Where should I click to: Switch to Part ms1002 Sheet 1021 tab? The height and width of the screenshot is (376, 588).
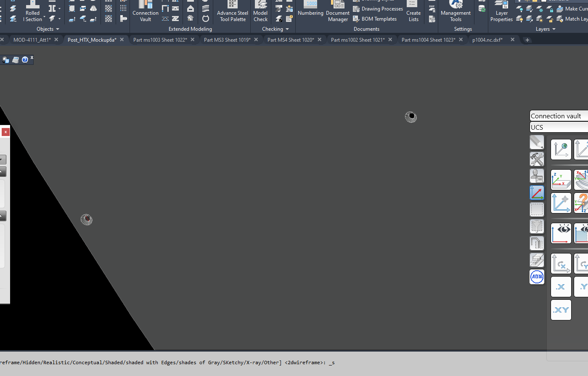pos(358,40)
